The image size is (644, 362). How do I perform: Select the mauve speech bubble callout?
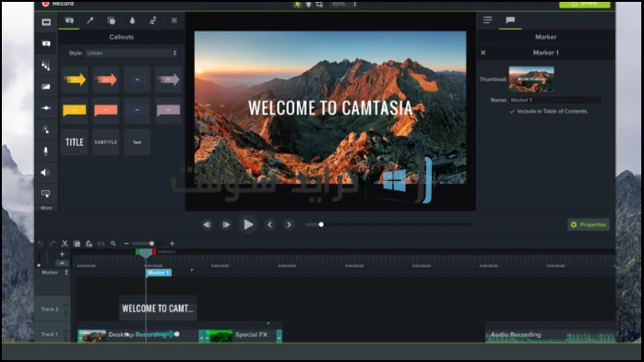tap(169, 110)
